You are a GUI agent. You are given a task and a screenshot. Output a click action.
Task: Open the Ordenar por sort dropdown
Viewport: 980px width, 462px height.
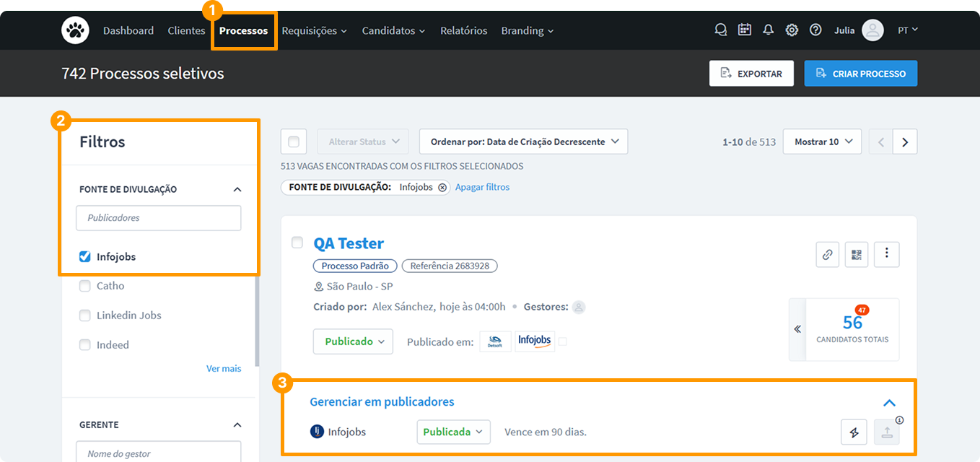[x=523, y=142]
